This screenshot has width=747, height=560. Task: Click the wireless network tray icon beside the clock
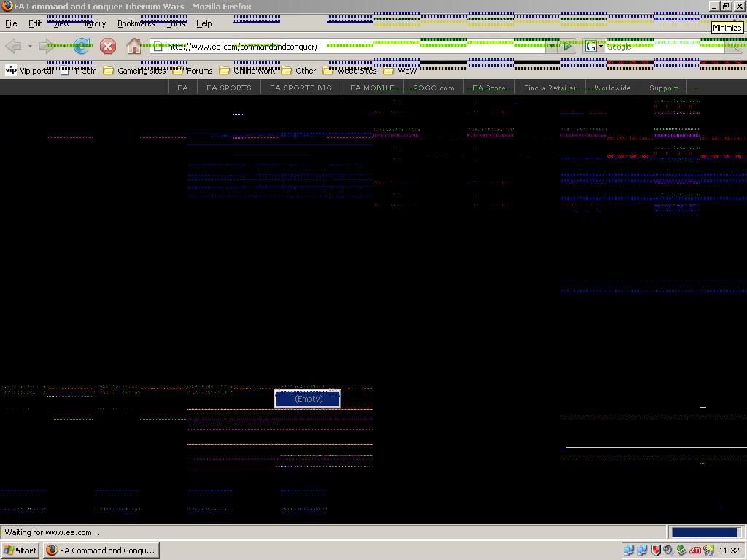[708, 551]
